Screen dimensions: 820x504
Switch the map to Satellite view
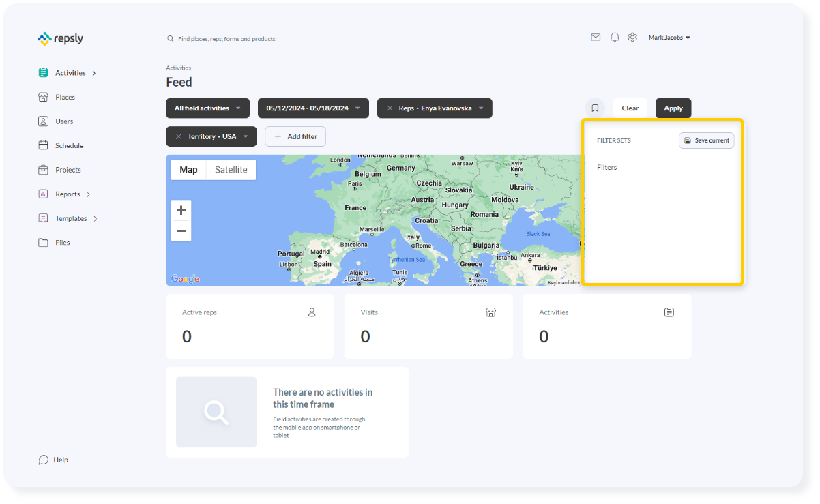tap(231, 170)
